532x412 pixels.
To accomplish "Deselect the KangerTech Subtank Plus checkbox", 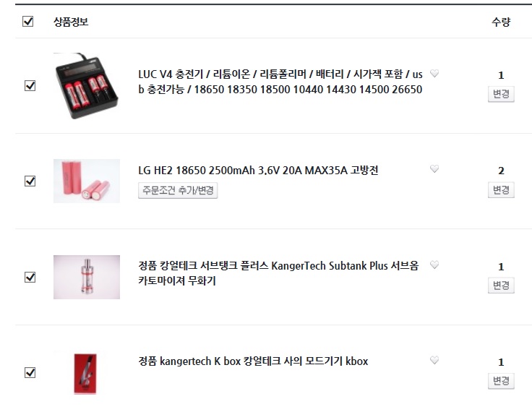I will tap(30, 277).
